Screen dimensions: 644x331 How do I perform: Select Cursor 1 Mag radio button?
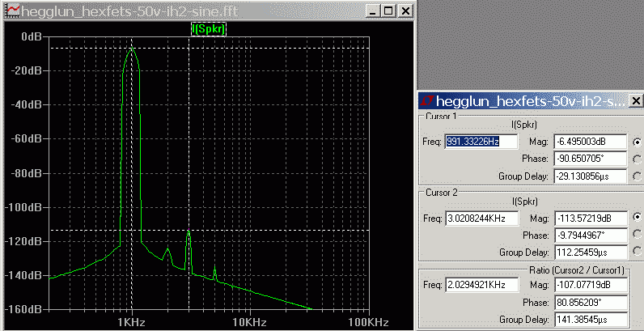[x=637, y=142]
